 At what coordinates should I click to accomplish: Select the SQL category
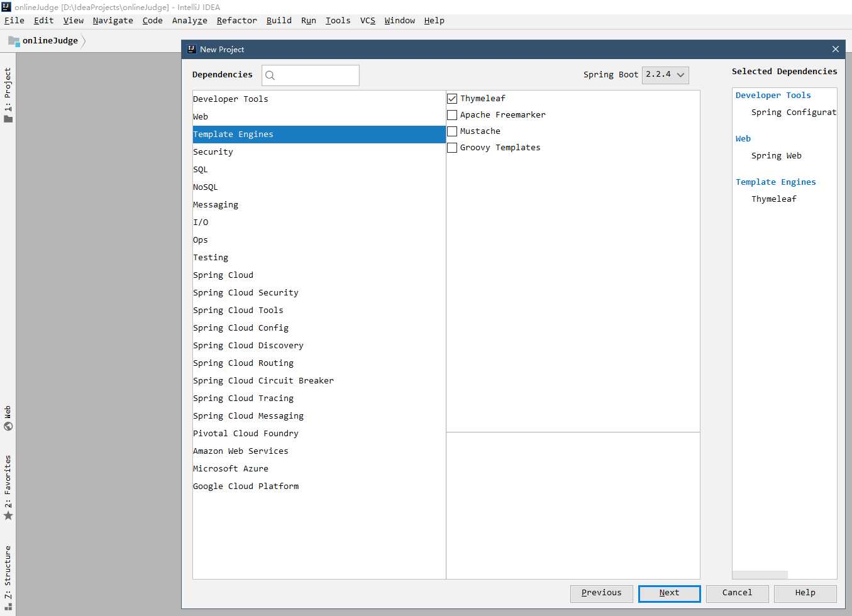click(x=319, y=170)
